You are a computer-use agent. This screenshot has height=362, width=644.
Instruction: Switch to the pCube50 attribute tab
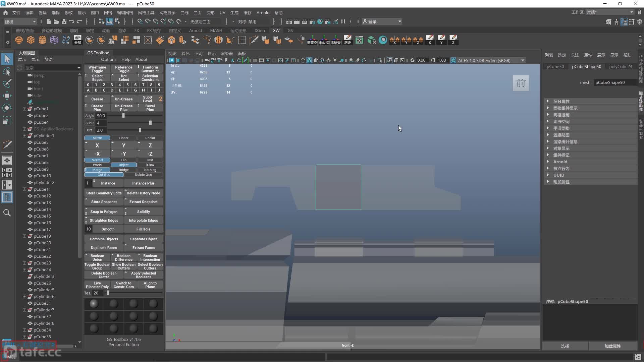click(555, 66)
